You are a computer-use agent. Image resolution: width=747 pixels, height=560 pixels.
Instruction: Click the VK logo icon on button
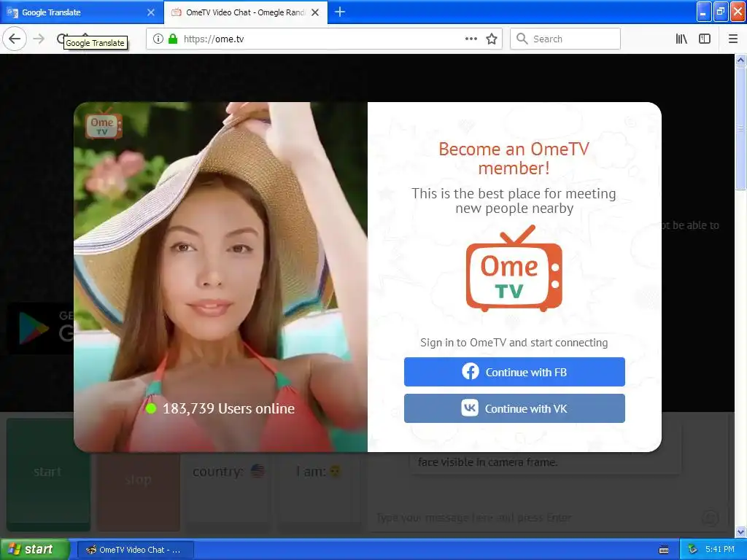[x=470, y=408]
